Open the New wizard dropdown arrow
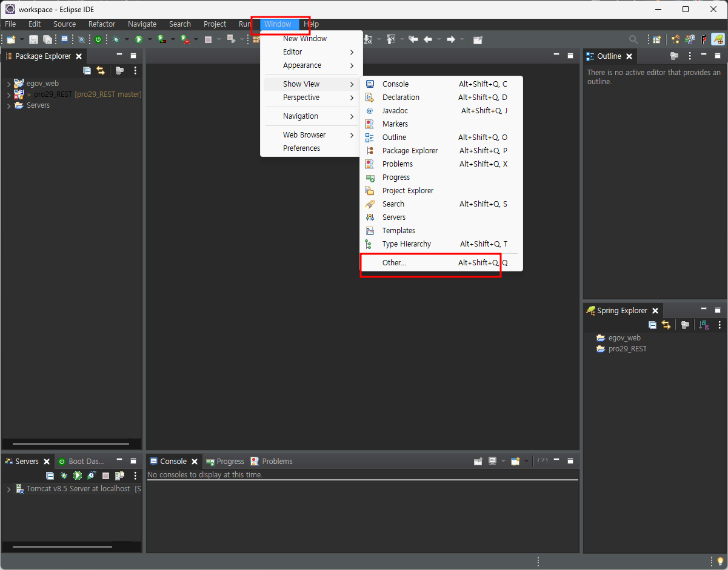This screenshot has height=570, width=728. tap(22, 39)
